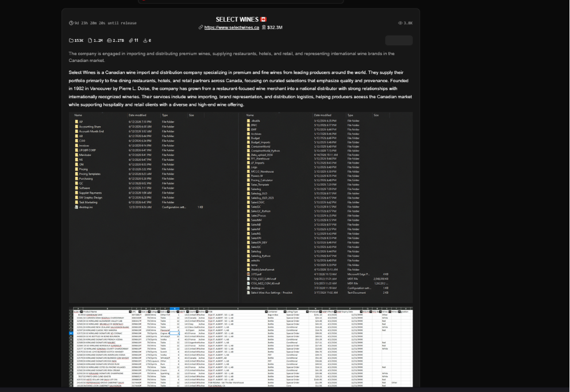
Task: Click the 3.8K views value
Action: (408, 23)
